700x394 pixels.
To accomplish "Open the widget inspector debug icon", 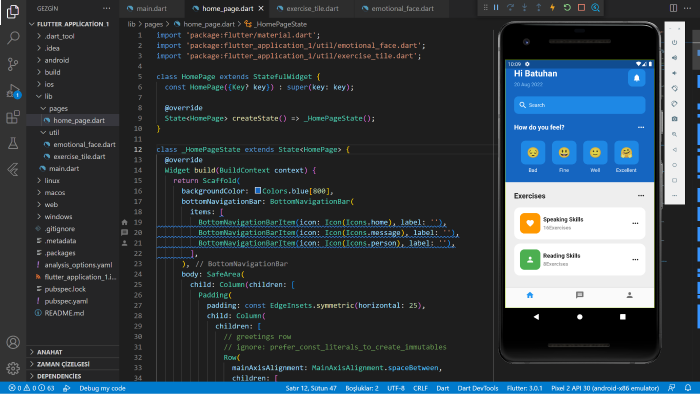I will [x=596, y=8].
